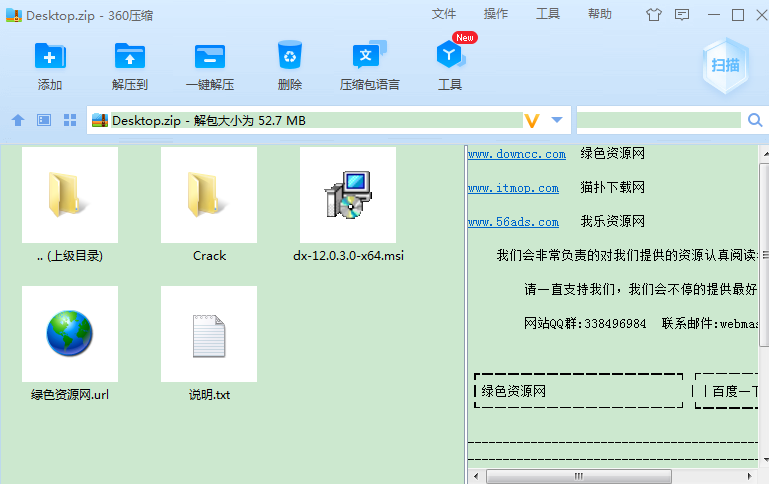769x484 pixels.
Task: Open the 操作 menu
Action: (496, 14)
